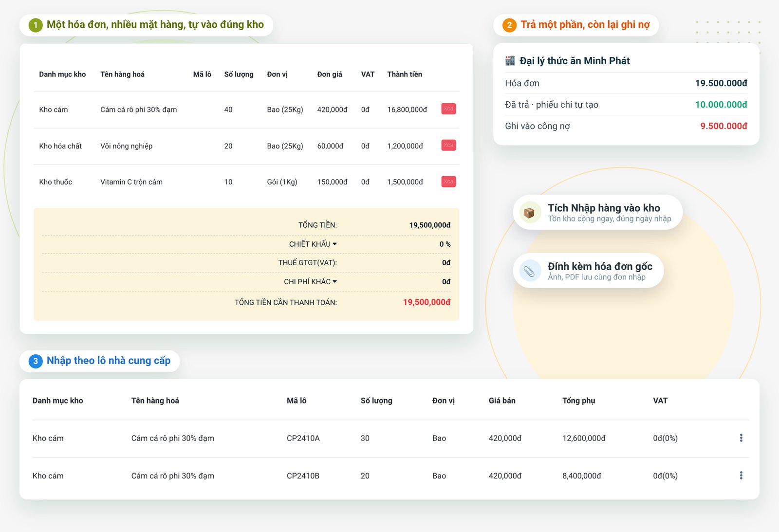Click lot code CP2410B
This screenshot has height=532, width=779.
click(303, 476)
